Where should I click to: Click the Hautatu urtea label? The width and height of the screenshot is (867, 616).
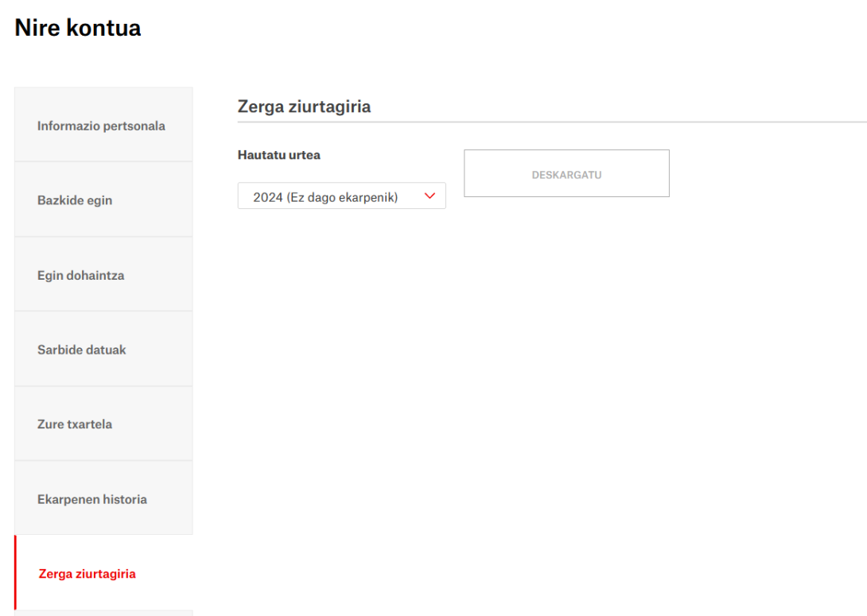279,155
